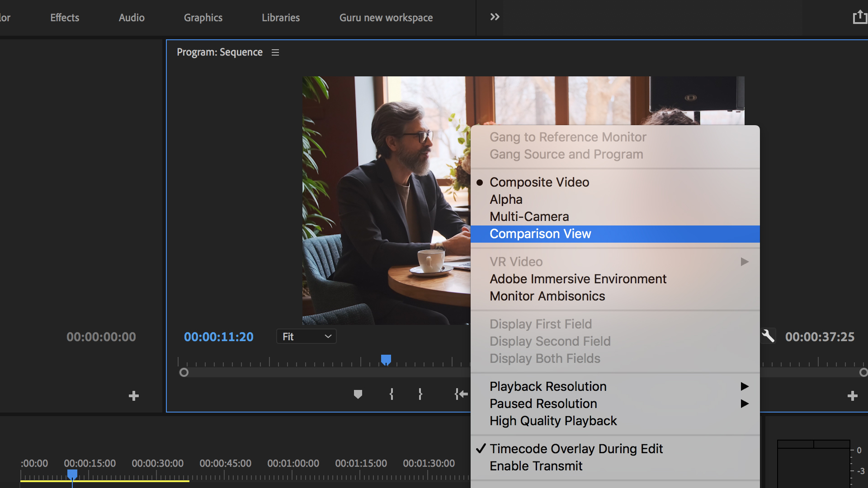
Task: Expand the Playback Resolution submenu
Action: pyautogui.click(x=548, y=386)
